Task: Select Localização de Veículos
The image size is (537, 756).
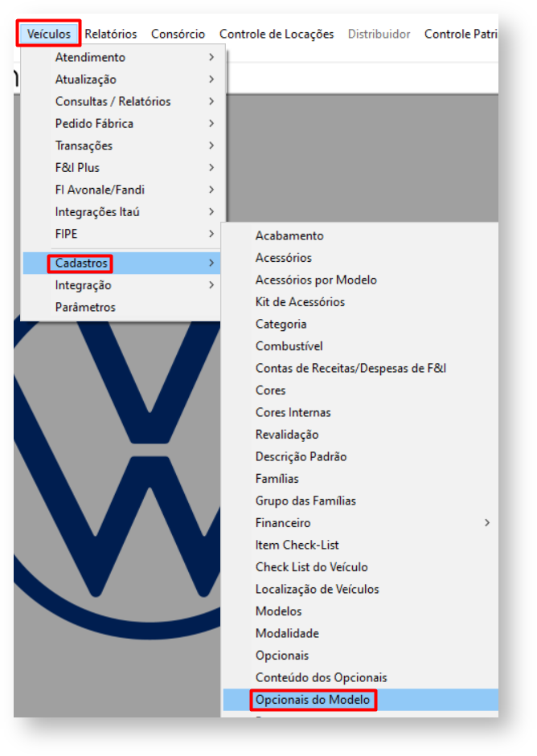Action: tap(361, 590)
